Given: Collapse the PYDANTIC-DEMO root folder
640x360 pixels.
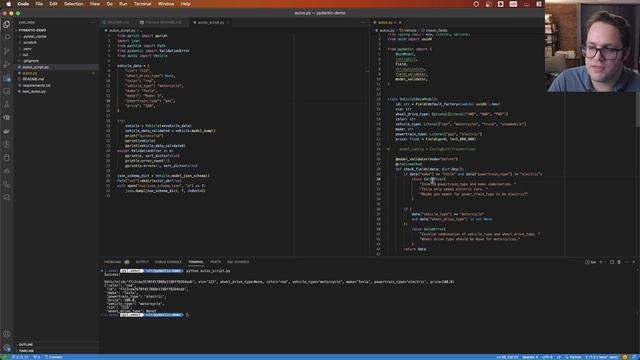Looking at the screenshot, I should (x=32, y=30).
